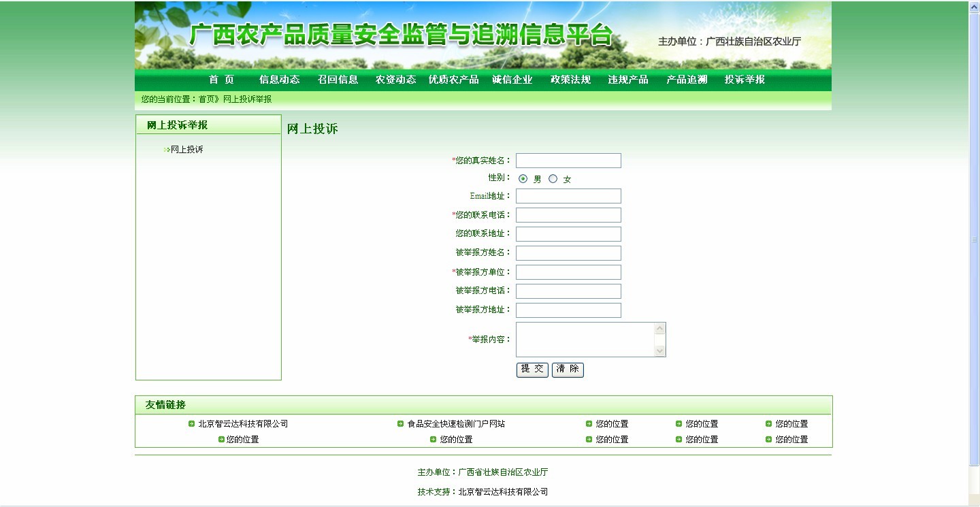This screenshot has width=980, height=507.
Task: Click into the 举报内容 text area
Action: [585, 340]
